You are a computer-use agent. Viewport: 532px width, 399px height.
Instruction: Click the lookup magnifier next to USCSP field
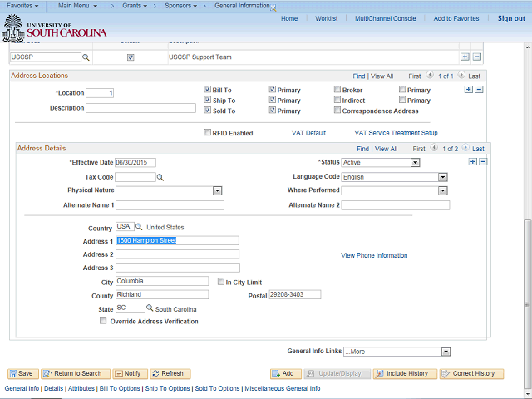coord(86,57)
